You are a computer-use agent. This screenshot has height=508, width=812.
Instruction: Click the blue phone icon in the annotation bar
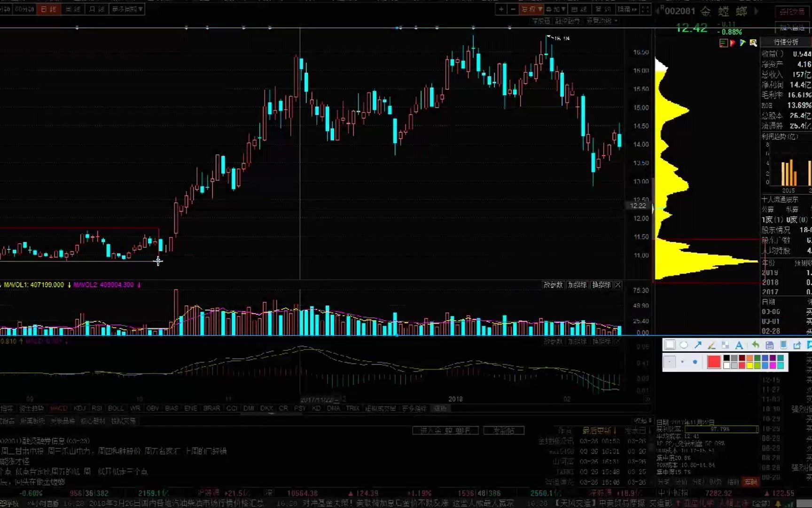(x=783, y=345)
